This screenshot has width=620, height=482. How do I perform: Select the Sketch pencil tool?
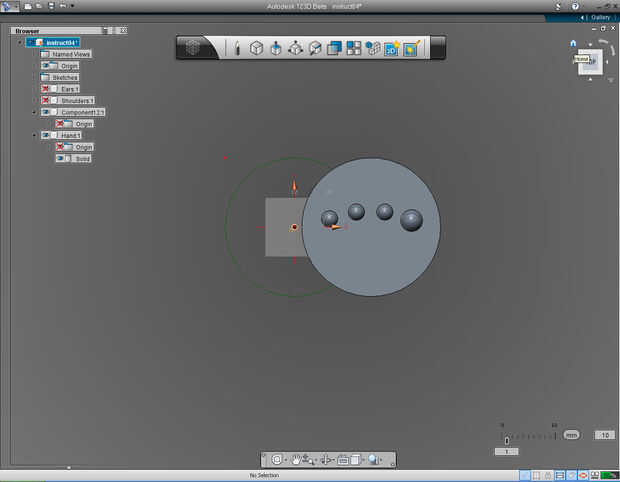tap(237, 48)
